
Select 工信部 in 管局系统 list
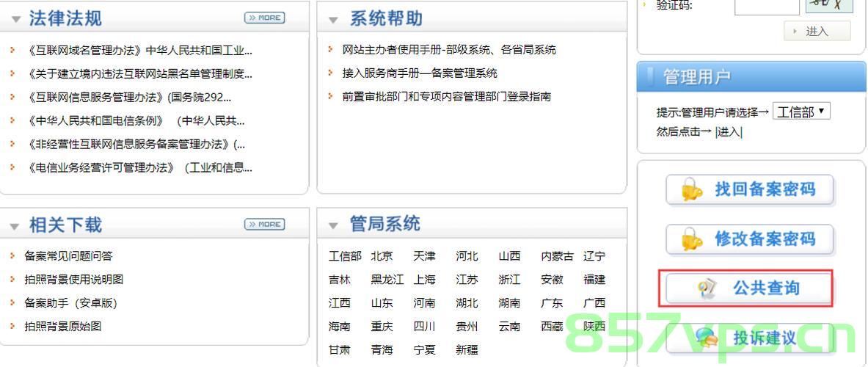[345, 255]
